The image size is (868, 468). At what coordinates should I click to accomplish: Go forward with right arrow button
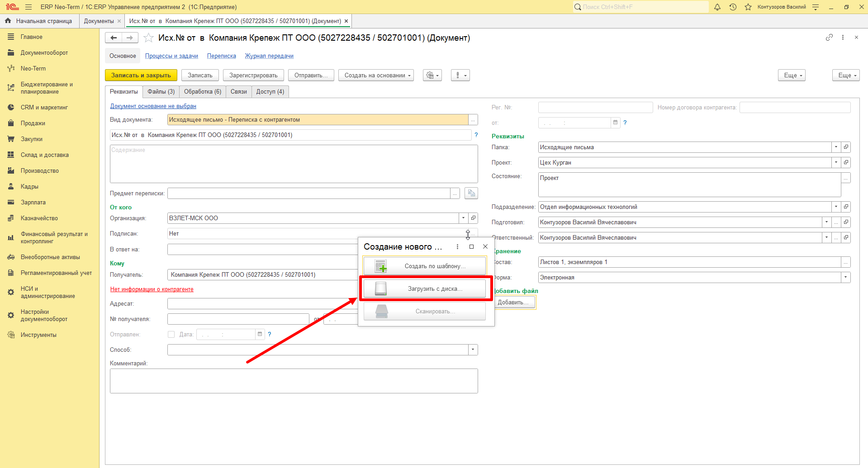pos(130,38)
